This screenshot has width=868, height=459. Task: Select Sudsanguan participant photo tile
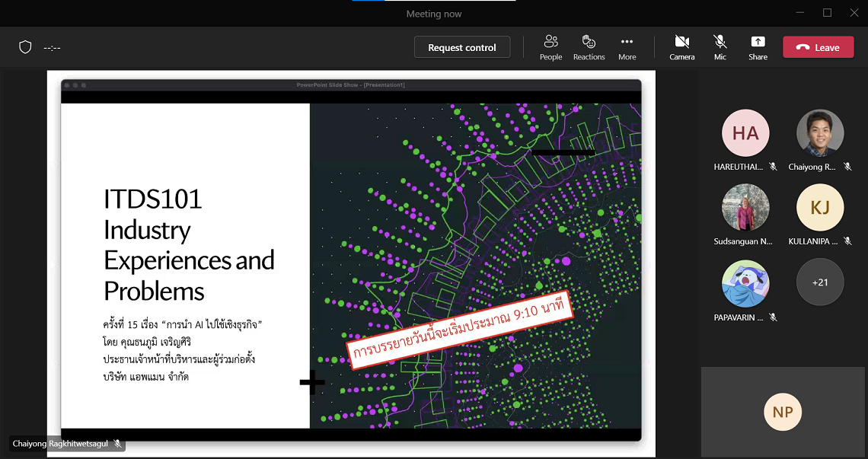[745, 208]
